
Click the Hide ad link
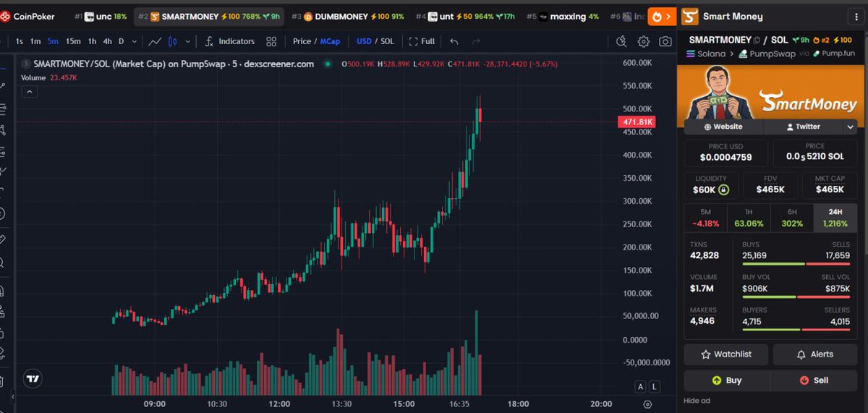pos(696,401)
